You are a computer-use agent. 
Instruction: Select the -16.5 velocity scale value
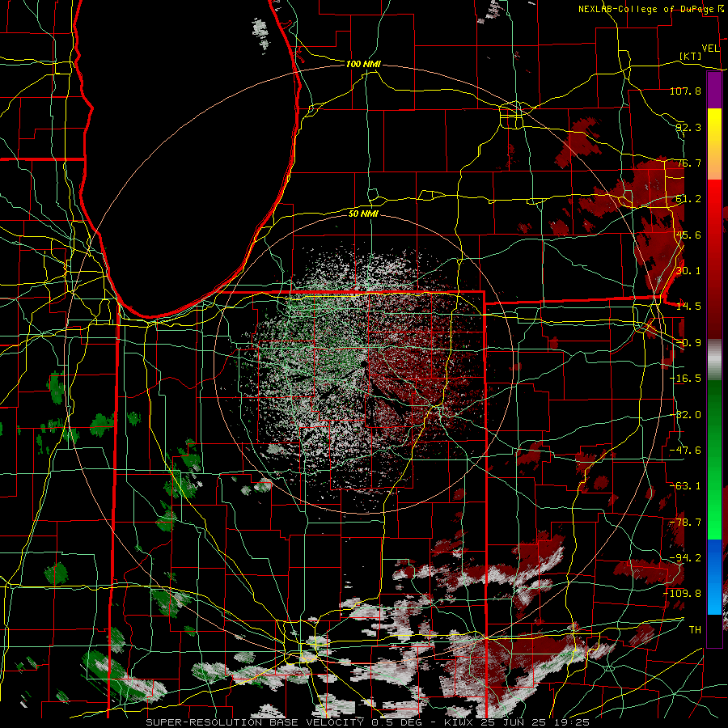685,379
